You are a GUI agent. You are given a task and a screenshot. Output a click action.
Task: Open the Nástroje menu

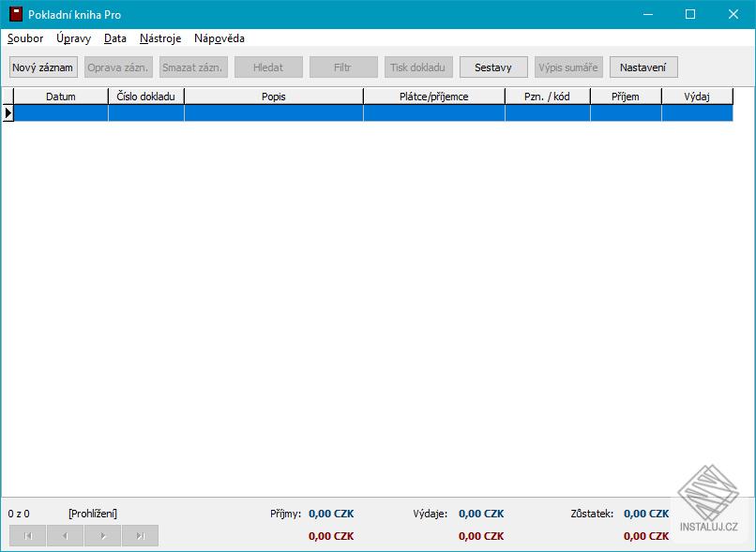click(160, 38)
